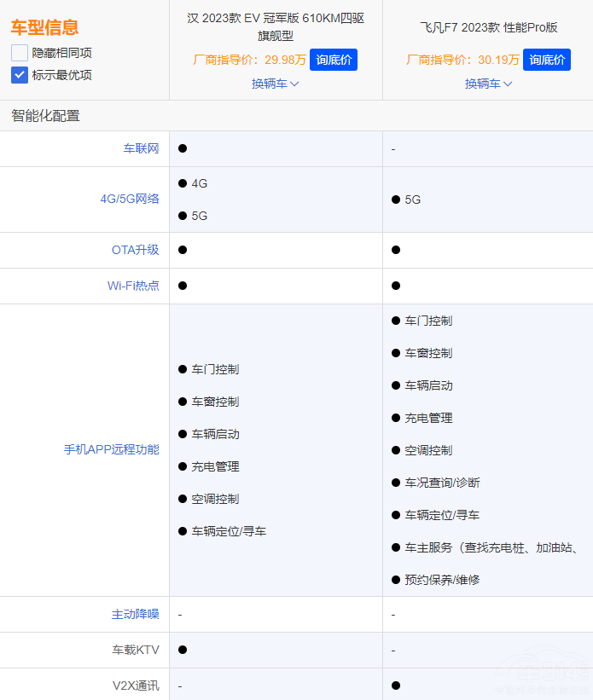This screenshot has height=700, width=593.
Task: Click the 汉 2023款 EV model title
Action: click(275, 26)
